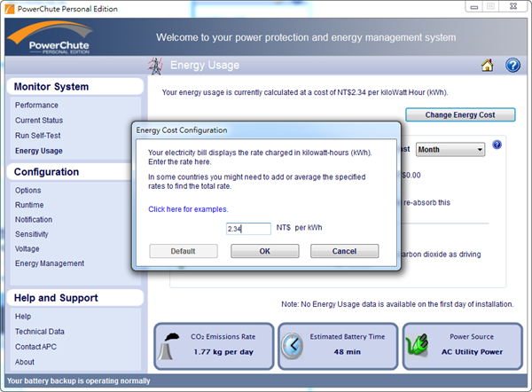
Task: Click the CO2 Emissions Rate panel text
Action: coord(223,337)
